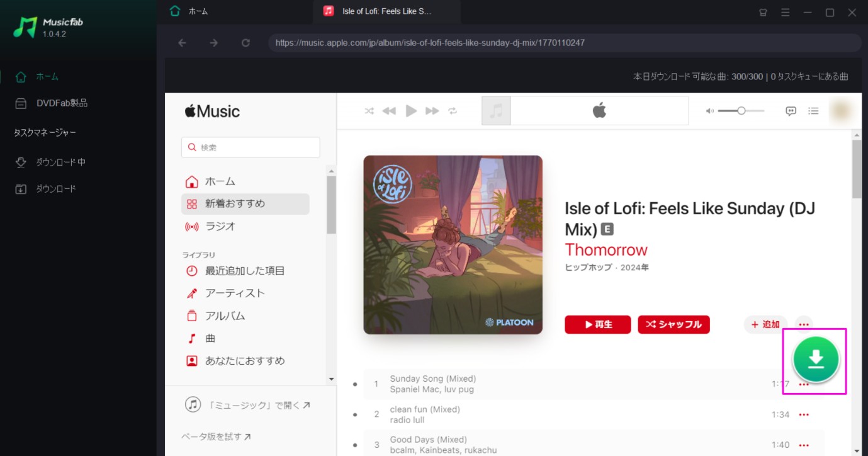868x456 pixels.
Task: Open album more options ellipsis
Action: point(804,324)
